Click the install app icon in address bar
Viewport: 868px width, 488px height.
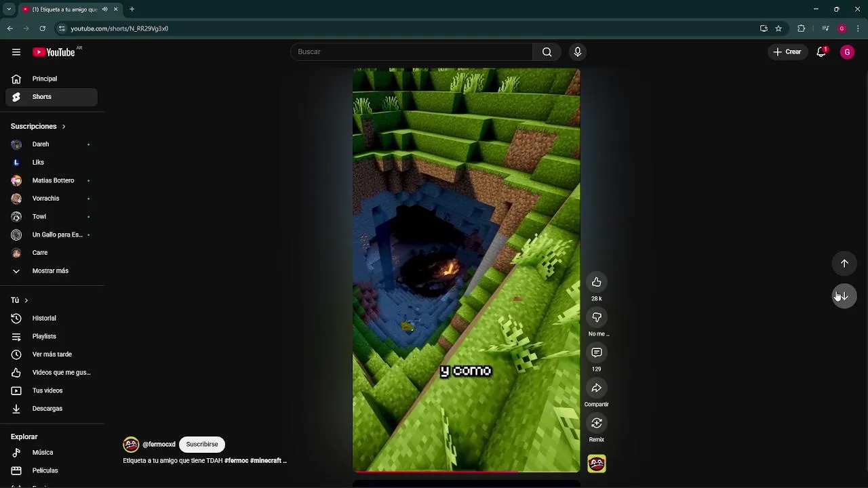[x=764, y=28]
